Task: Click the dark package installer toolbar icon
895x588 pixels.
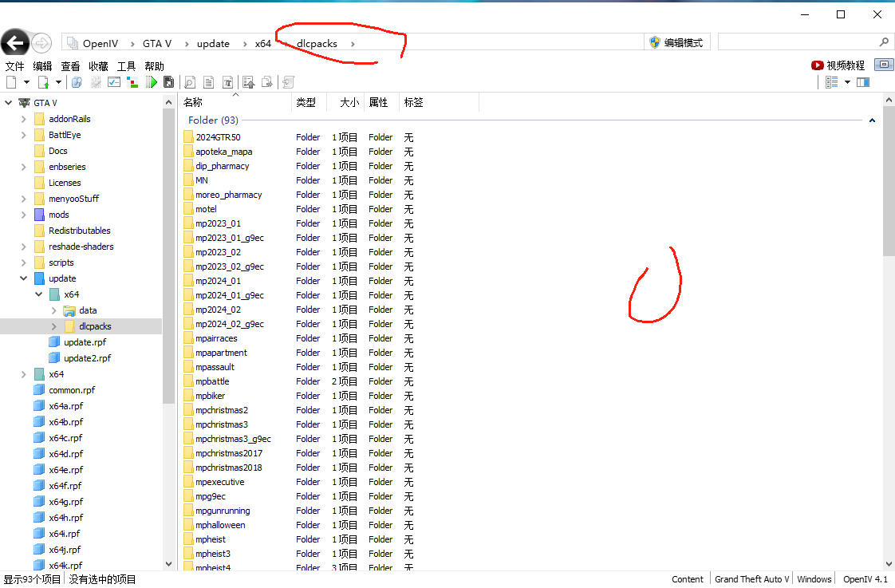Action: tap(168, 82)
